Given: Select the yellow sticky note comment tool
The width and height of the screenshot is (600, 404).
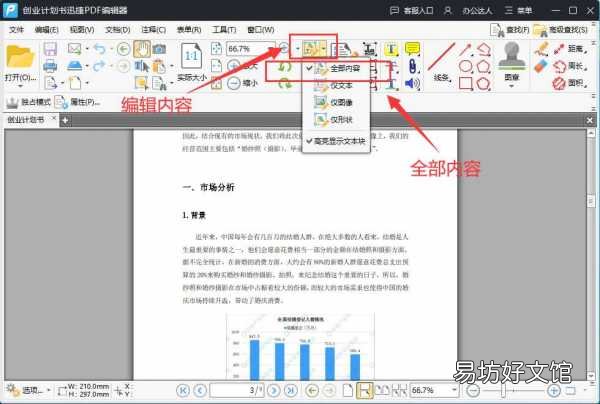Looking at the screenshot, I should pos(412,49).
